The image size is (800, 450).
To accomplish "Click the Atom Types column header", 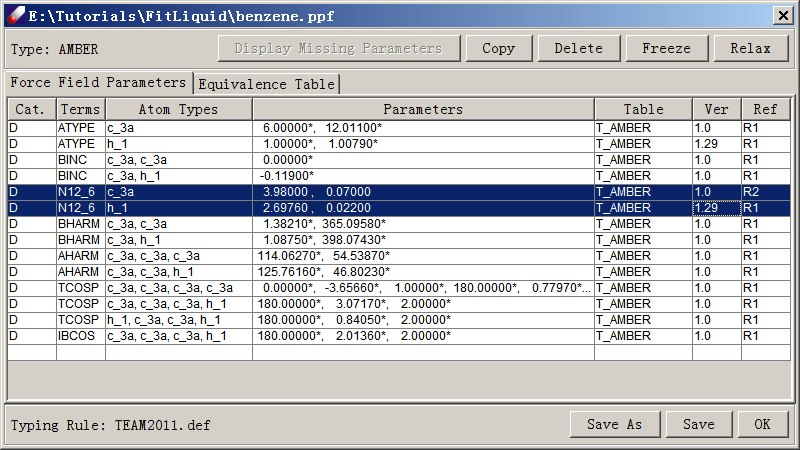I will tap(179, 109).
